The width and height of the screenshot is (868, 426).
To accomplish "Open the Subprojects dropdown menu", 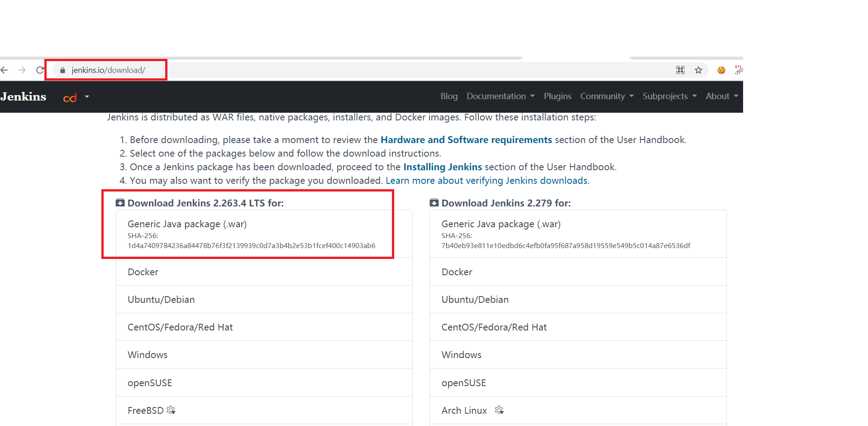I will point(669,96).
